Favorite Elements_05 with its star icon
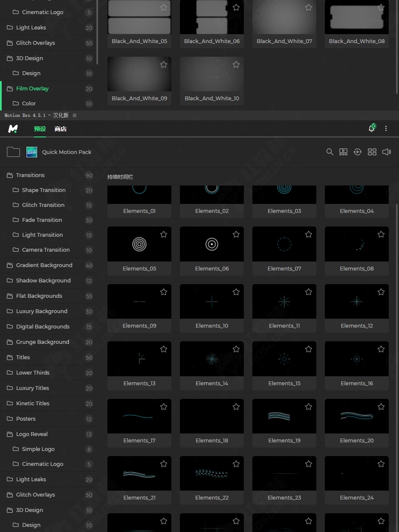 [164, 234]
